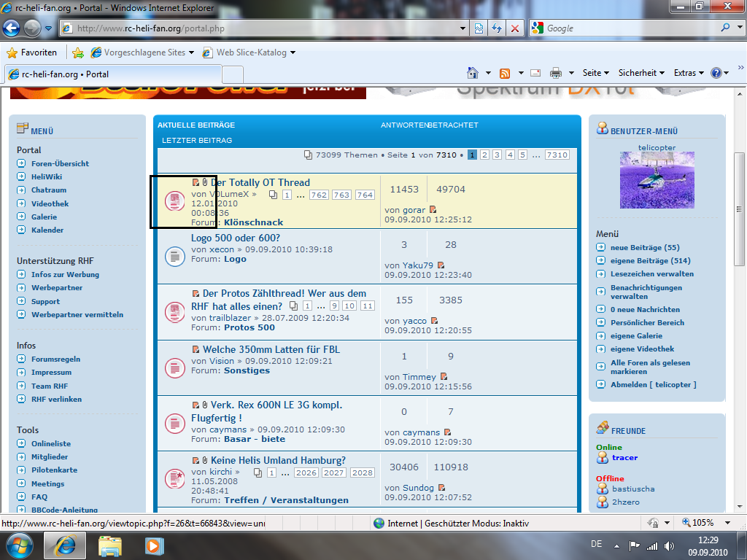The image size is (747, 560).
Task: Click the Stop loading X icon
Action: click(515, 28)
